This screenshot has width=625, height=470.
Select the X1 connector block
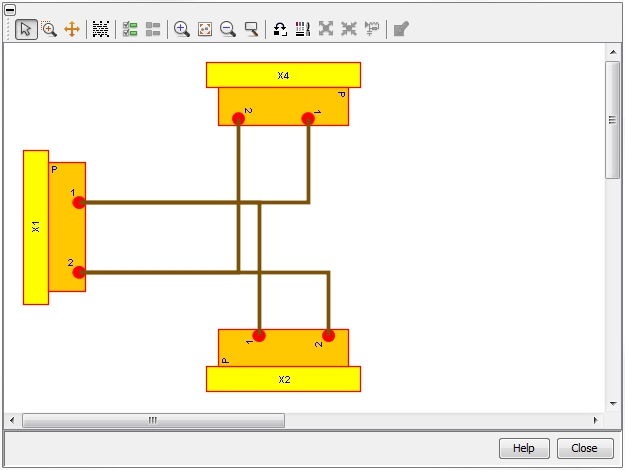tap(36, 227)
